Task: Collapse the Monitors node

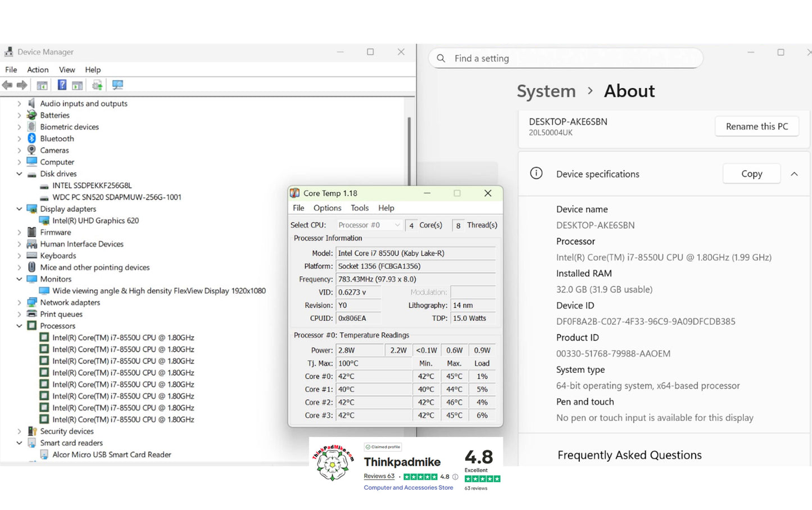Action: (x=19, y=279)
